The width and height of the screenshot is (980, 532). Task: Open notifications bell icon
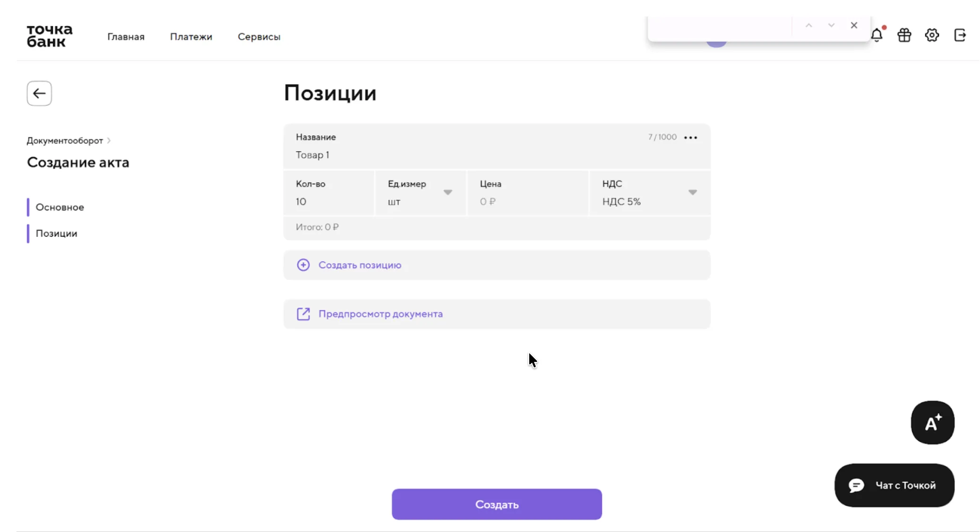coord(877,35)
